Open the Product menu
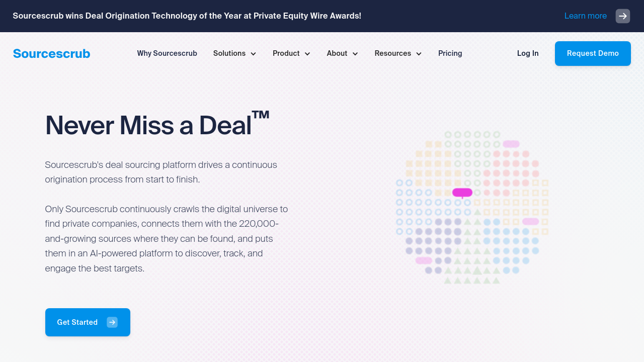This screenshot has height=362, width=644. point(286,53)
